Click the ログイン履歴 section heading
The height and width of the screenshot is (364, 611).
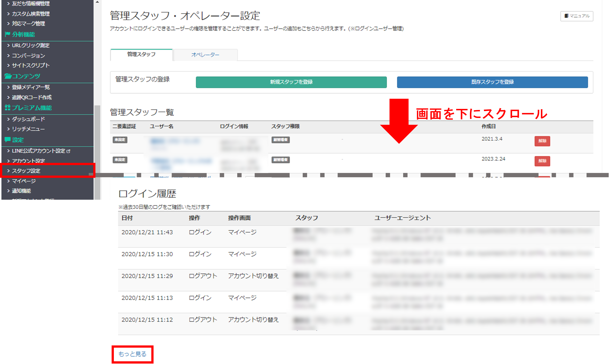tap(148, 194)
